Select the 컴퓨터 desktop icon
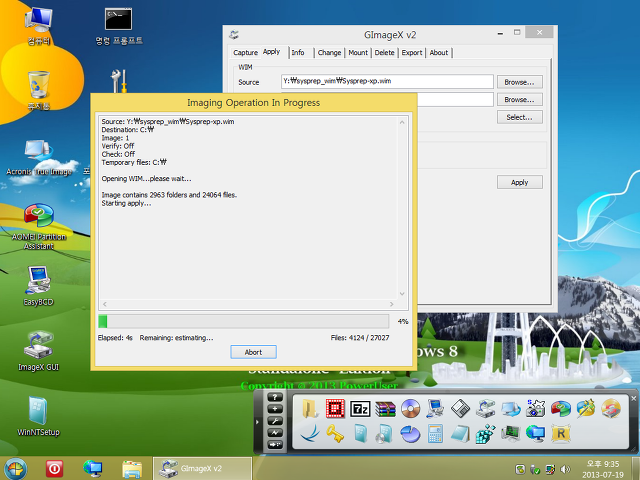This screenshot has width=640, height=480. coord(38,26)
